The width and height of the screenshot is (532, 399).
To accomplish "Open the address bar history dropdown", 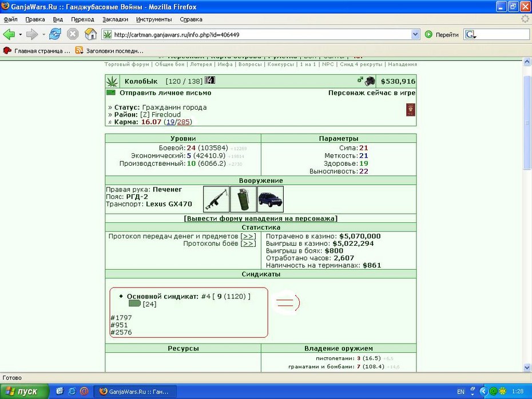I will pyautogui.click(x=415, y=34).
